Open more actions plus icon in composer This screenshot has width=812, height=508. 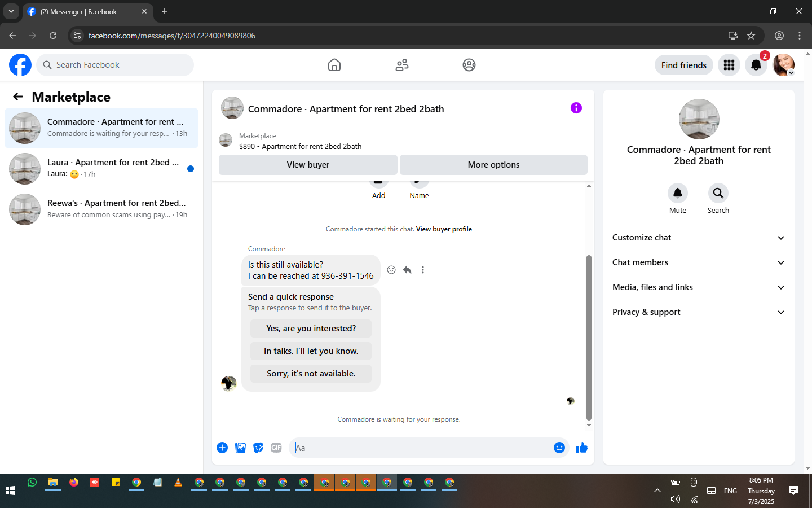coord(222,448)
